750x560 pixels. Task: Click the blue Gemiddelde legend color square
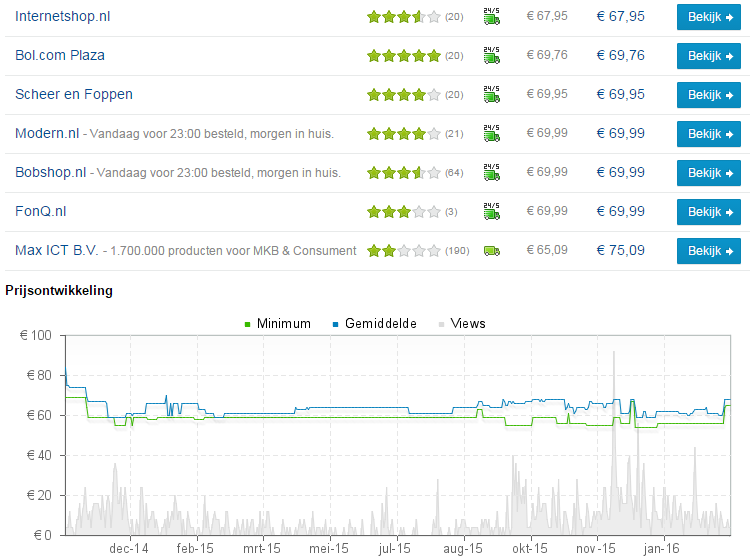coord(335,325)
